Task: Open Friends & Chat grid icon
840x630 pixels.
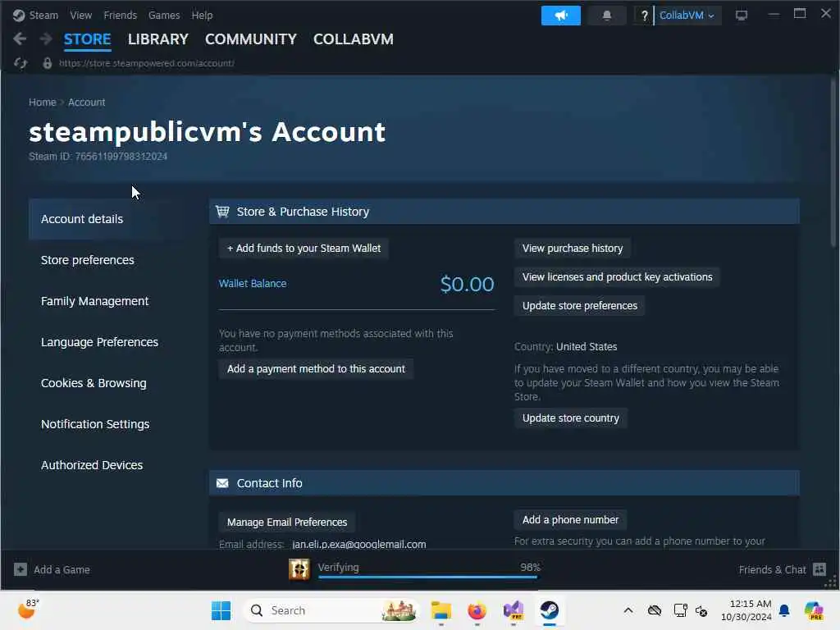Action: coord(819,569)
